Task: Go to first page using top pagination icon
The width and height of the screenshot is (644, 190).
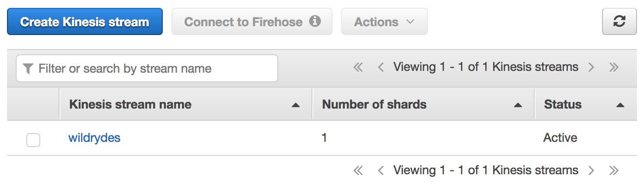Action: pos(358,67)
